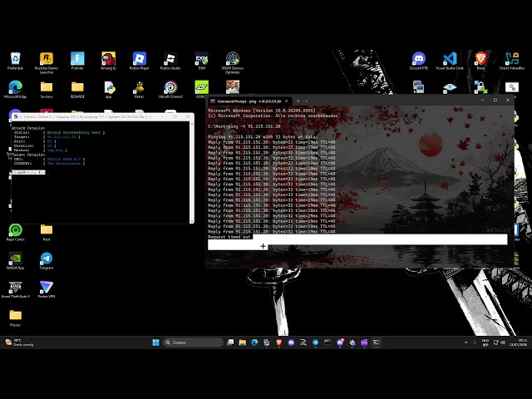Open File Explorer from the taskbar
532x399 pixels.
(x=242, y=342)
